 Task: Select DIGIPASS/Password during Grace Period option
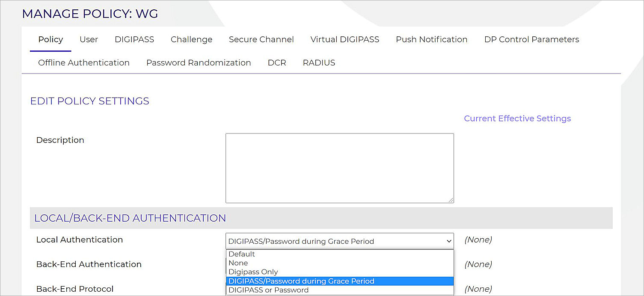click(x=301, y=281)
